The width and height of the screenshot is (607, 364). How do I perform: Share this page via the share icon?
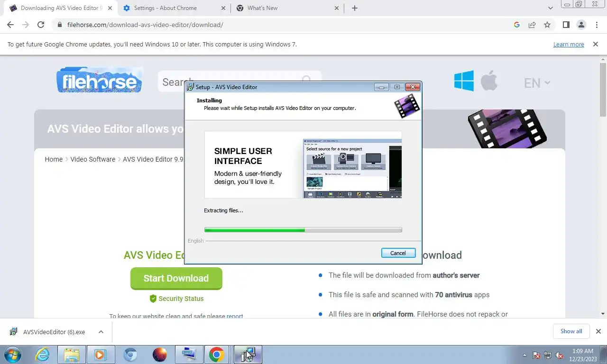pos(532,25)
